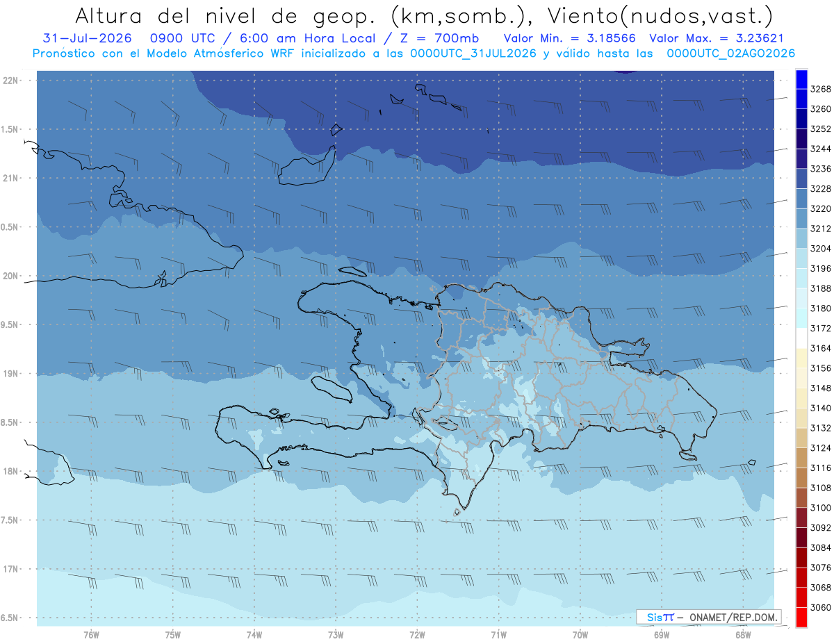The width and height of the screenshot is (834, 644).
Task: Click the 3204 colorbar label
Action: pyautogui.click(x=821, y=249)
